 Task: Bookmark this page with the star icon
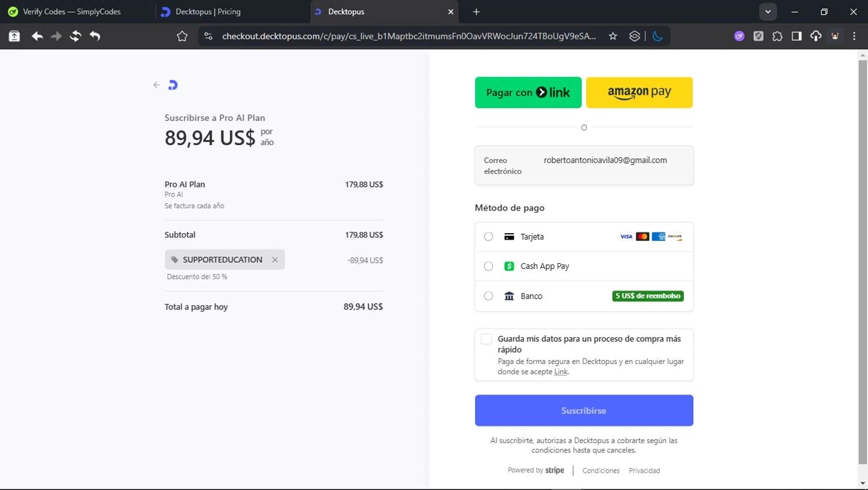tap(613, 36)
